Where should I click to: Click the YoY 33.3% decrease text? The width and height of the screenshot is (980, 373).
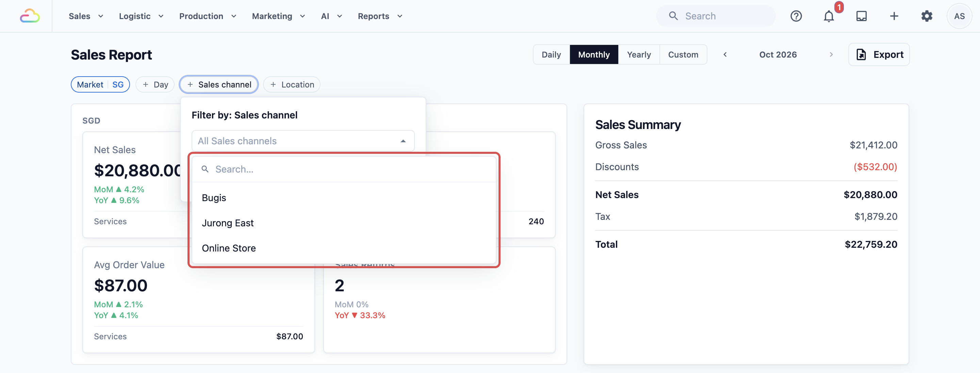(360, 315)
